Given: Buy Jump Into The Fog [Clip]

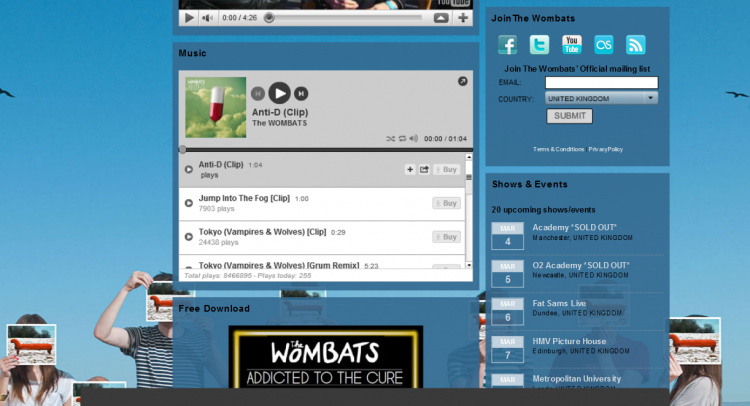Looking at the screenshot, I should coord(446,203).
